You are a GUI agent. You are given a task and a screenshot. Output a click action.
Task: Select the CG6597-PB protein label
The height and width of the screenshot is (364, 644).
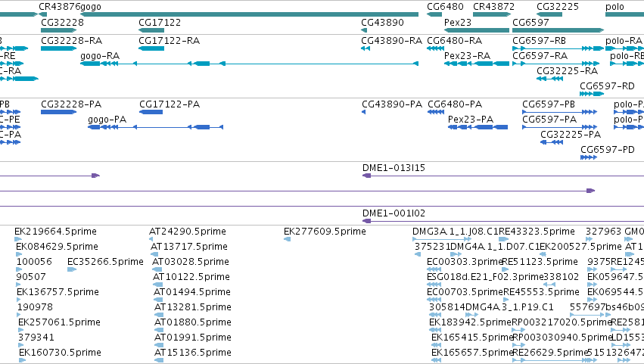coord(549,104)
